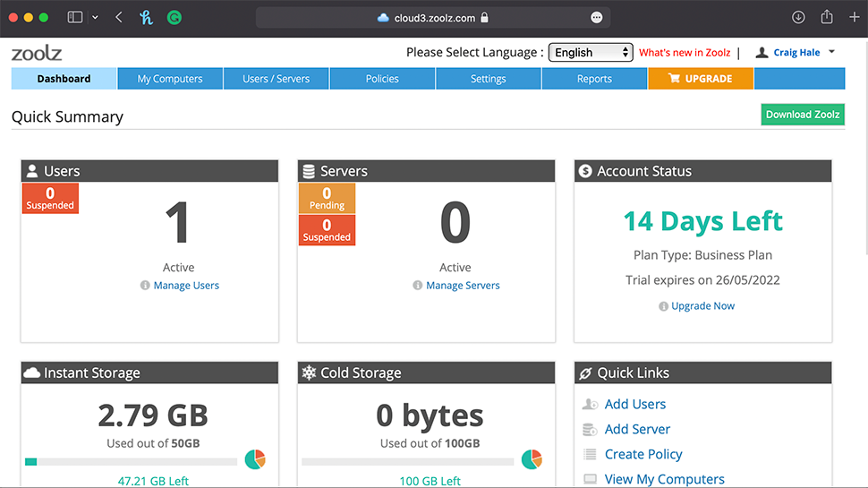Click 'Plan Type: Business Plan' text
Image resolution: width=868 pixels, height=488 pixels.
click(703, 255)
